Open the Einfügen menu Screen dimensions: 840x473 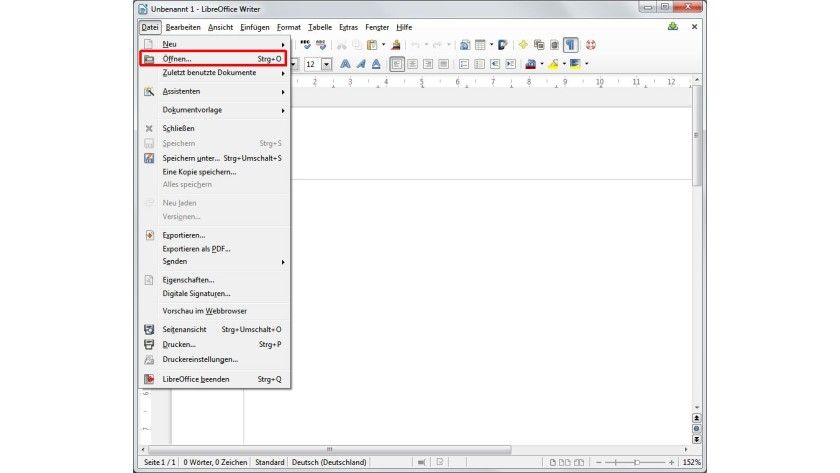coord(254,27)
